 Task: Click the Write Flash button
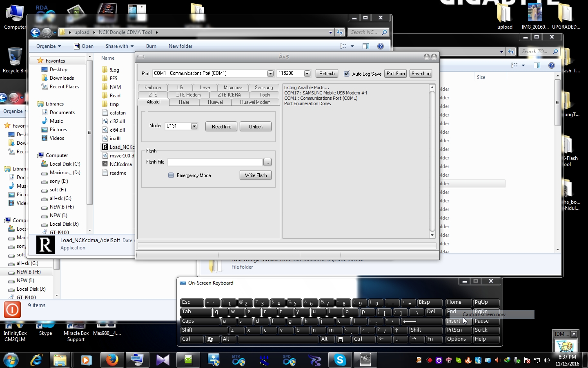pos(256,175)
